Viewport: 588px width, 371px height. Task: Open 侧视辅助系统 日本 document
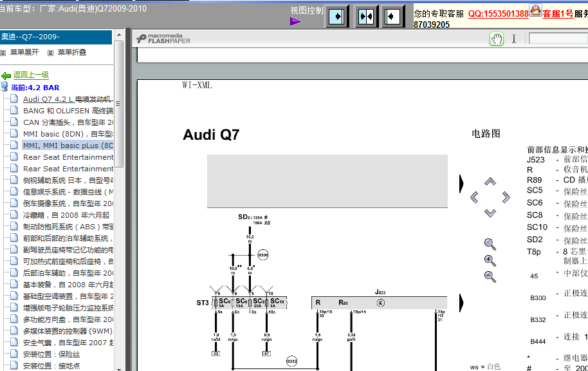(x=68, y=180)
